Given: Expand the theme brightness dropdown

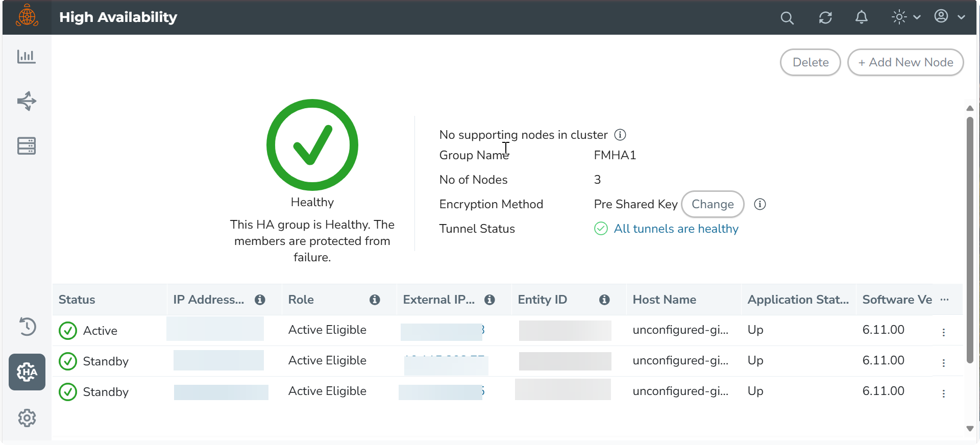Looking at the screenshot, I should pos(906,17).
